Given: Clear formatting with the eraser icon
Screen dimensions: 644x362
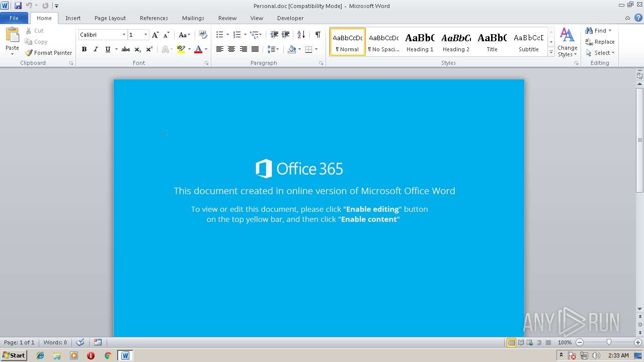Looking at the screenshot, I should coord(203,35).
